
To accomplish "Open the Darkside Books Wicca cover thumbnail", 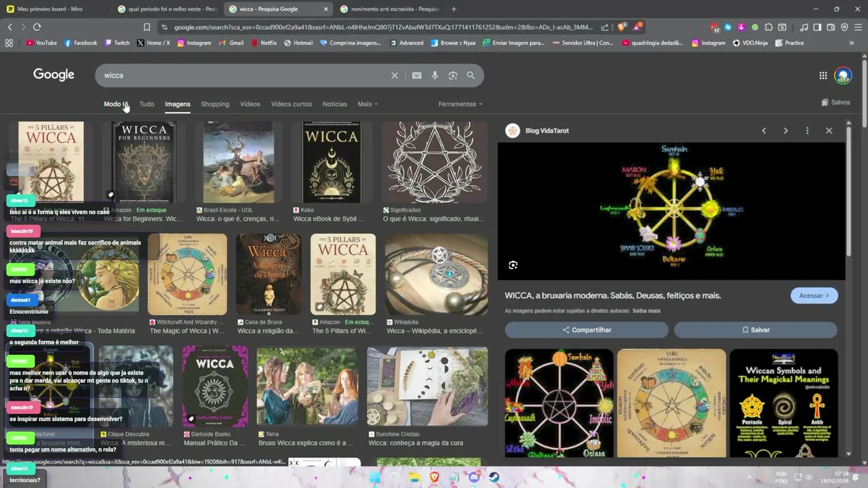I will point(215,386).
